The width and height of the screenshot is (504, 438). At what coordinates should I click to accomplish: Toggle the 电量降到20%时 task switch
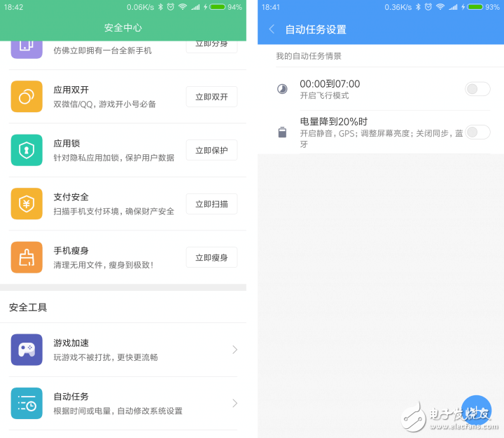477,132
